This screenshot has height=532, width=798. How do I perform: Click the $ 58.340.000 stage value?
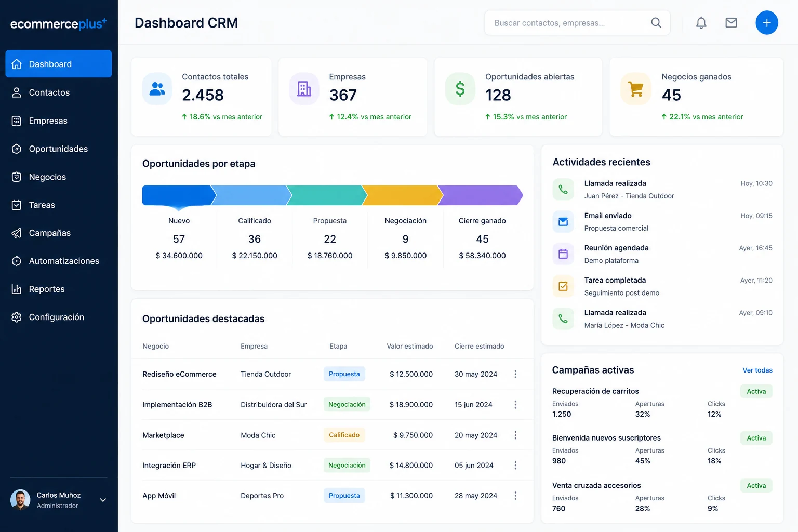(x=482, y=256)
